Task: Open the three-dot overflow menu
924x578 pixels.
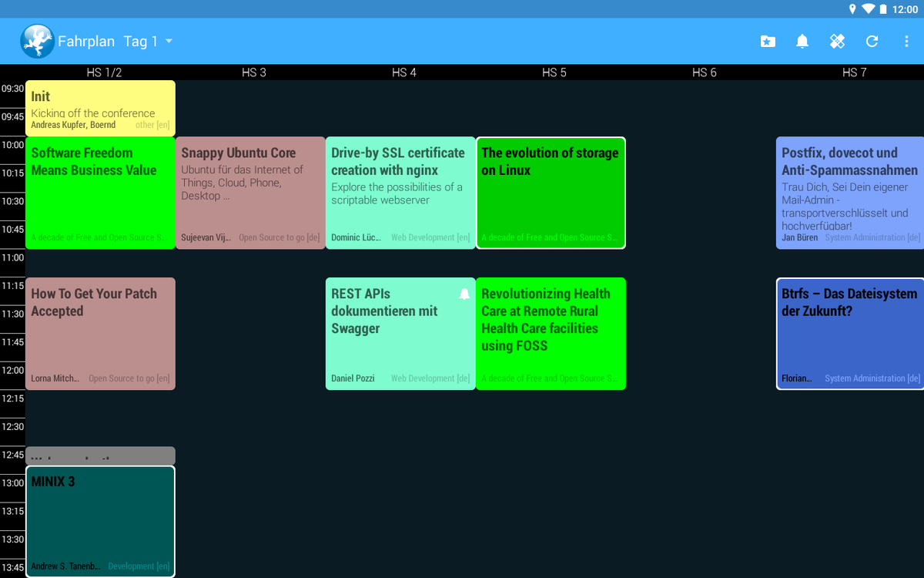Action: tap(906, 42)
